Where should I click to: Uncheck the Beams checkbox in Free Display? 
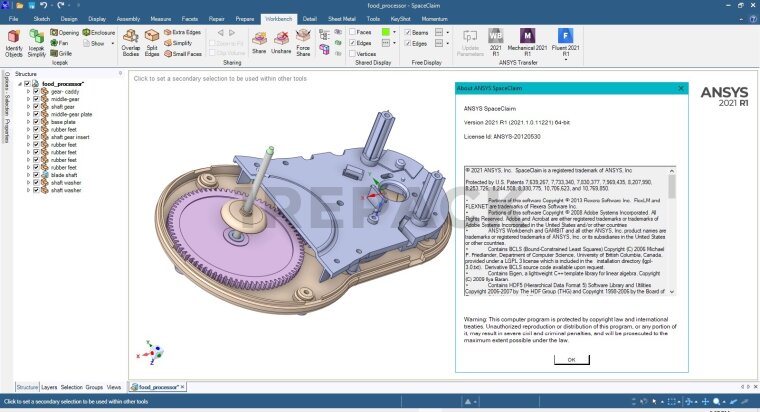coord(410,32)
